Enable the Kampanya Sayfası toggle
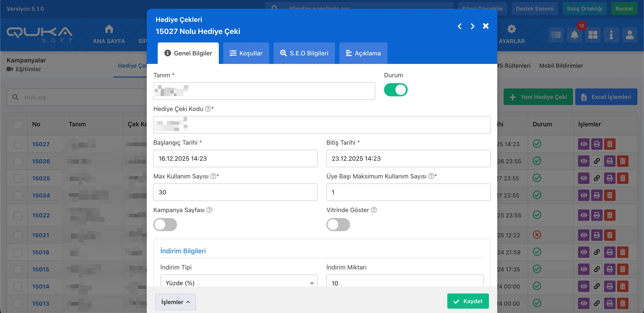 point(165,225)
